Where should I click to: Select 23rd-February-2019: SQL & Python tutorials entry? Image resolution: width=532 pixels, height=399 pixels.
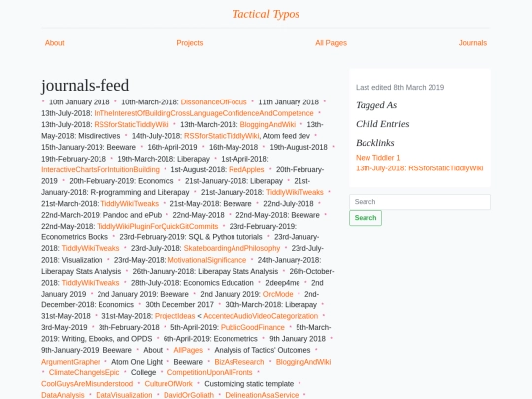(x=191, y=237)
